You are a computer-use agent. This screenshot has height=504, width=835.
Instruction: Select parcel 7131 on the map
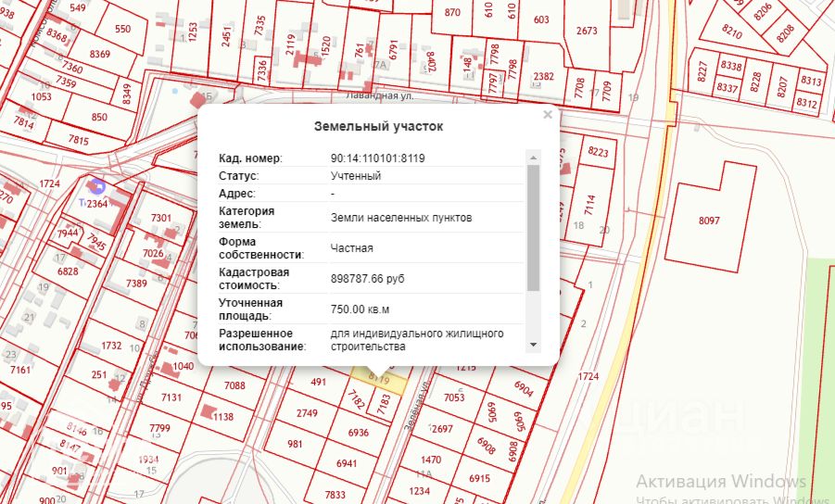pos(171,397)
